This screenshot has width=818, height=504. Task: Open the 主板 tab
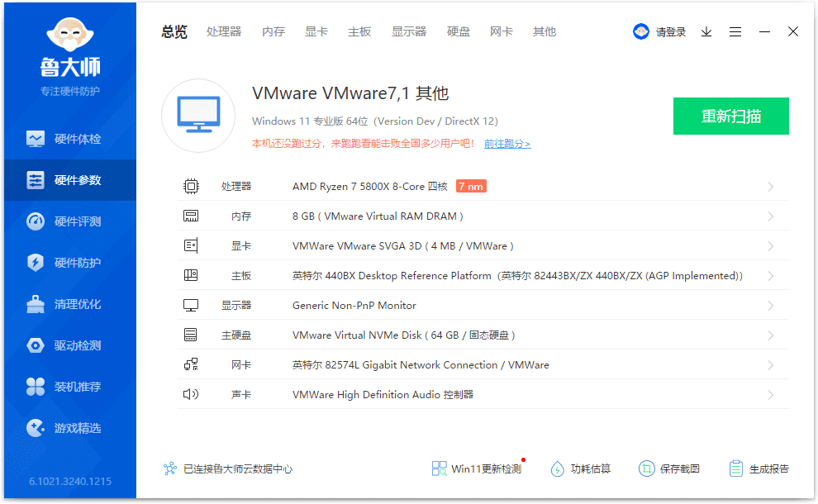(359, 31)
